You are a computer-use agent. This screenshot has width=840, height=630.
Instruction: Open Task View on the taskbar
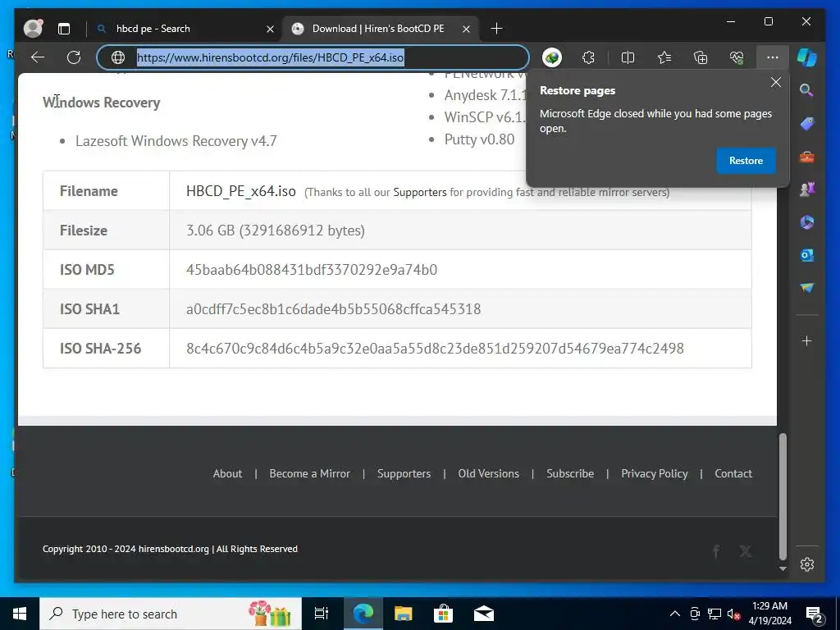(322, 614)
